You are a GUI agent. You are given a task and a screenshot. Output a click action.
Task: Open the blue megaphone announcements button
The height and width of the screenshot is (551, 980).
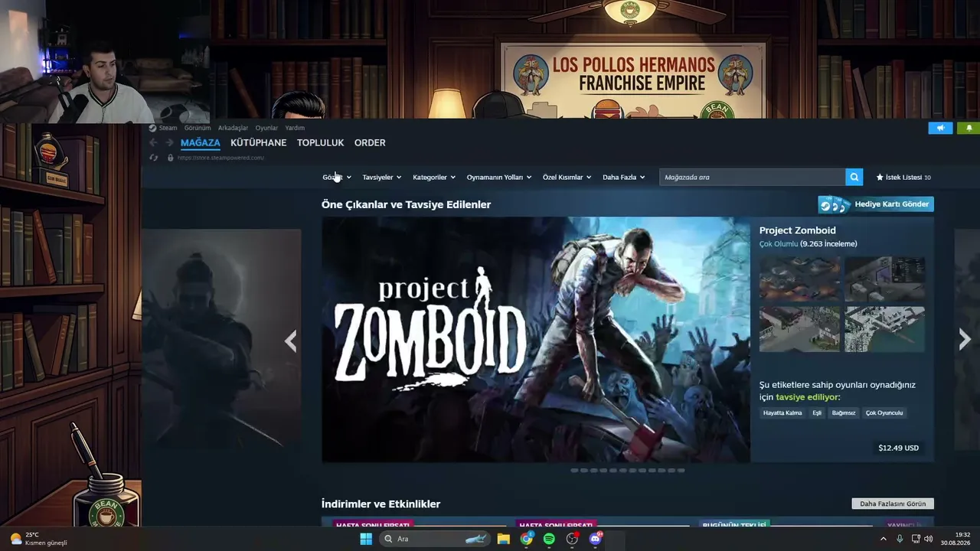click(940, 128)
